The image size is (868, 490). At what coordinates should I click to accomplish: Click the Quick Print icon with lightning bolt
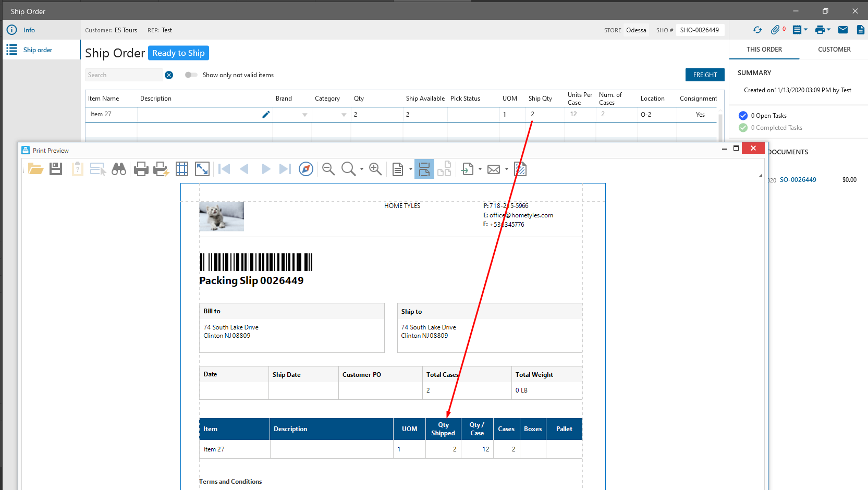[x=161, y=169]
